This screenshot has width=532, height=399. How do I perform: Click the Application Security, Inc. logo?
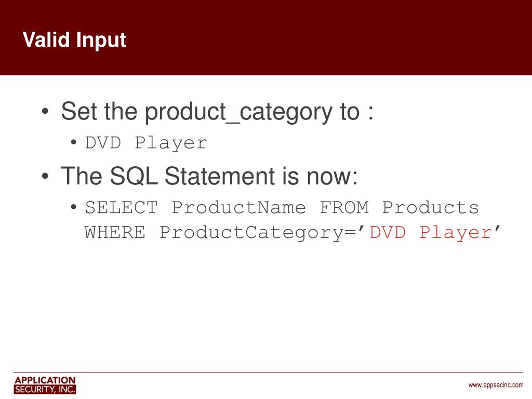pos(45,385)
